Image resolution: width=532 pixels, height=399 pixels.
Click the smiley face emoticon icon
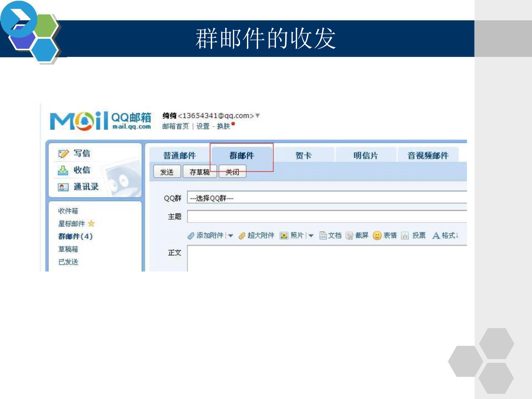[x=377, y=236]
